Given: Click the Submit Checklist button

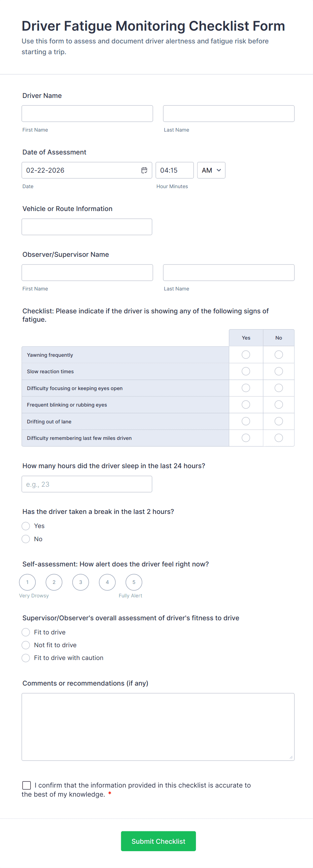Looking at the screenshot, I should tap(158, 841).
